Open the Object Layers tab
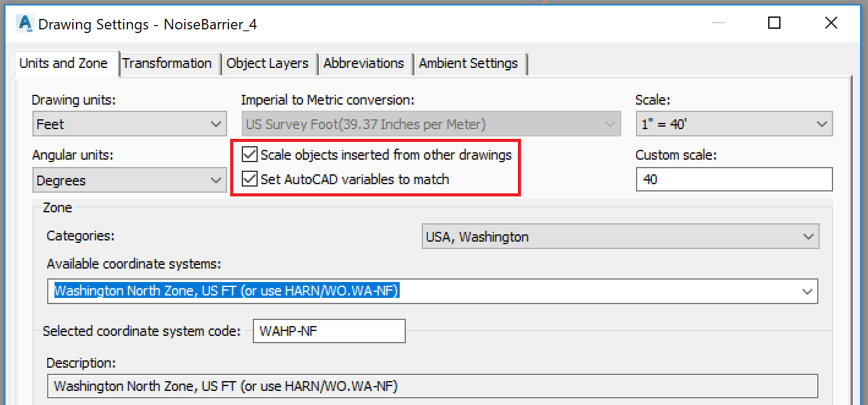This screenshot has height=405, width=868. (269, 63)
